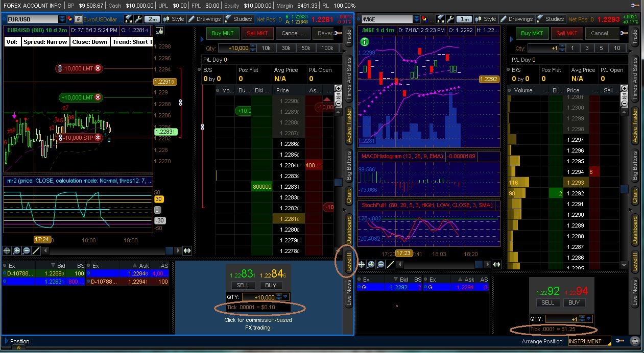644x353 pixels.
Task: Click the double-chevron expander below Position
Action: pos(18,348)
